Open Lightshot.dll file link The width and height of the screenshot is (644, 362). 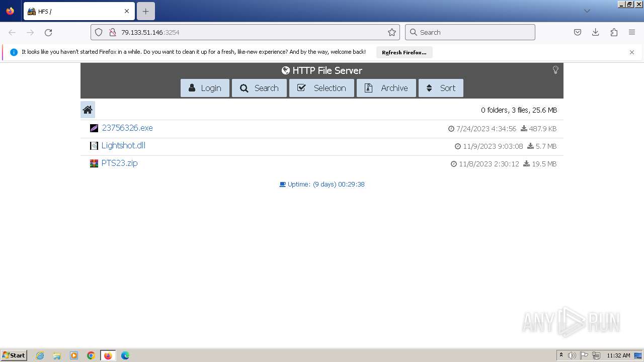pyautogui.click(x=123, y=145)
